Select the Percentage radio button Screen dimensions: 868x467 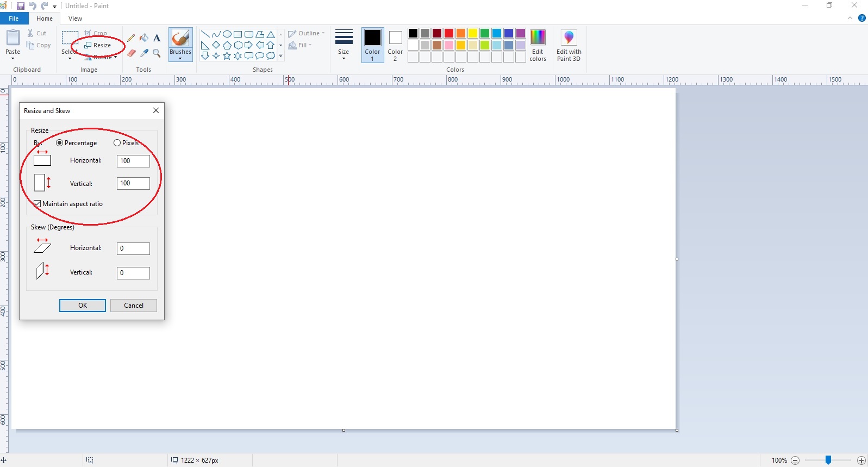click(x=60, y=143)
